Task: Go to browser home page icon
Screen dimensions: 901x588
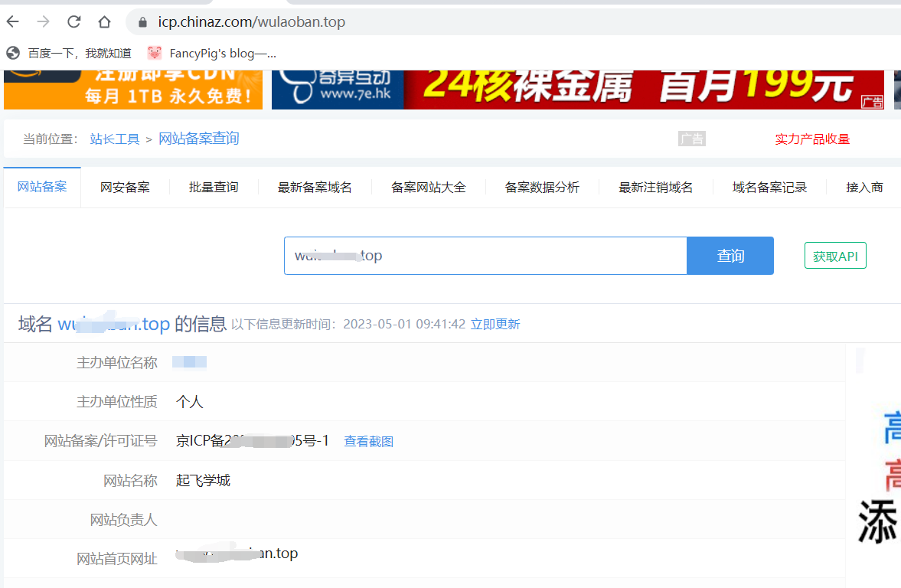Action: [x=105, y=21]
